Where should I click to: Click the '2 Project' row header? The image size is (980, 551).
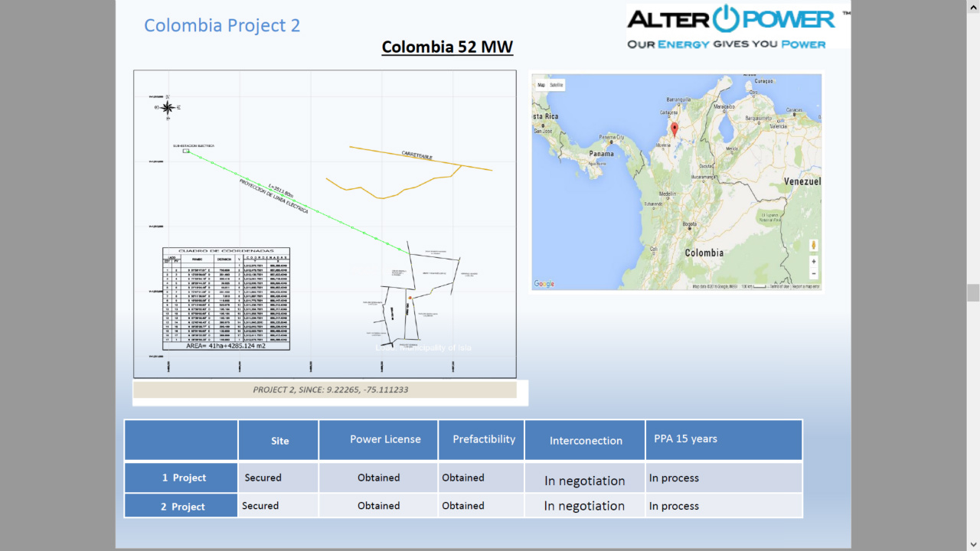pos(182,506)
